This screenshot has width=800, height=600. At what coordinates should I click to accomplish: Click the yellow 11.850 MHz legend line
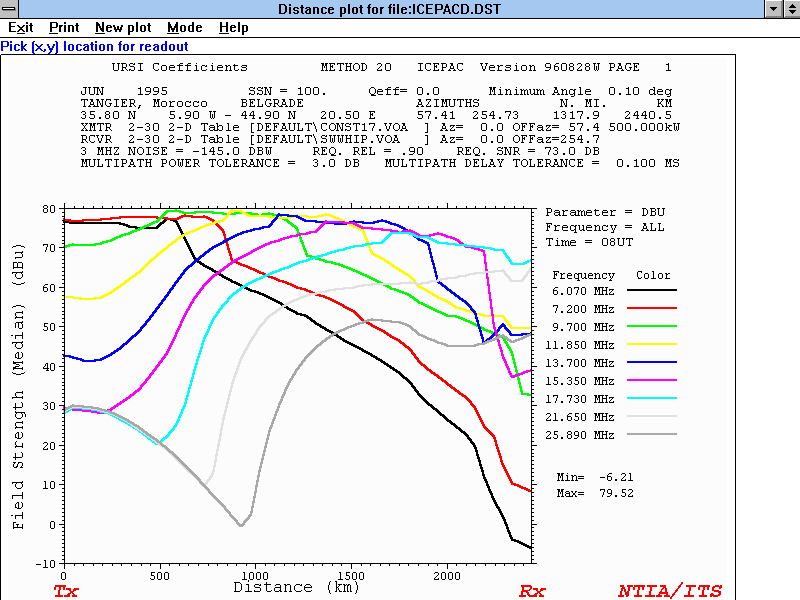[x=651, y=344]
